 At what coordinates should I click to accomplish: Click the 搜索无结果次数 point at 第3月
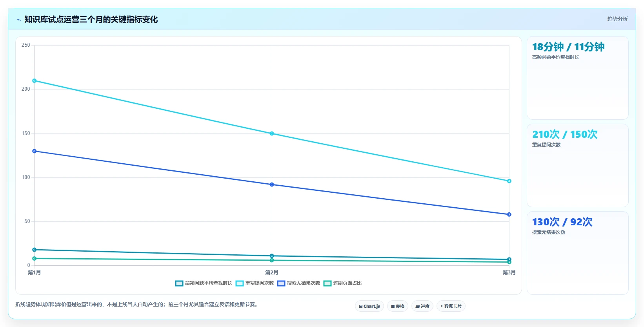(509, 214)
